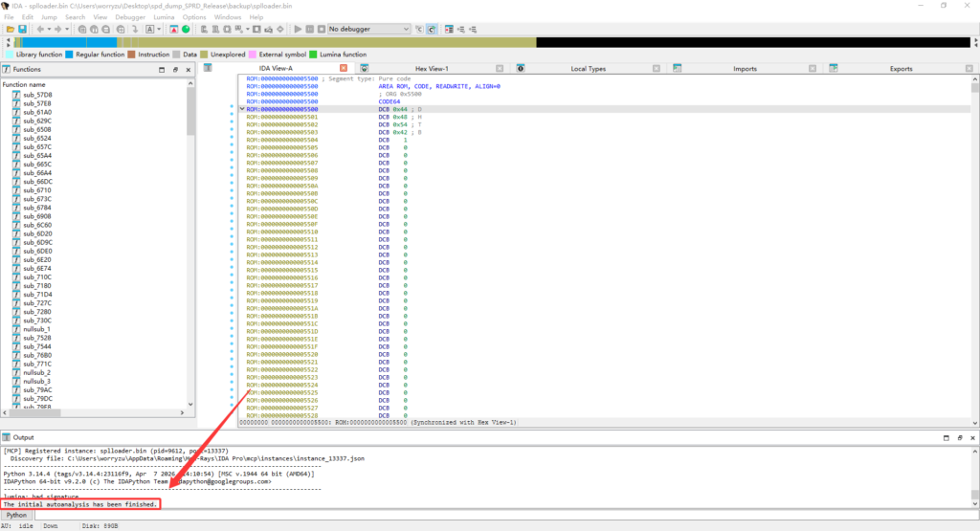This screenshot has height=531, width=980.
Task: Click the third gray icon right of the green circle
Action: click(x=227, y=30)
